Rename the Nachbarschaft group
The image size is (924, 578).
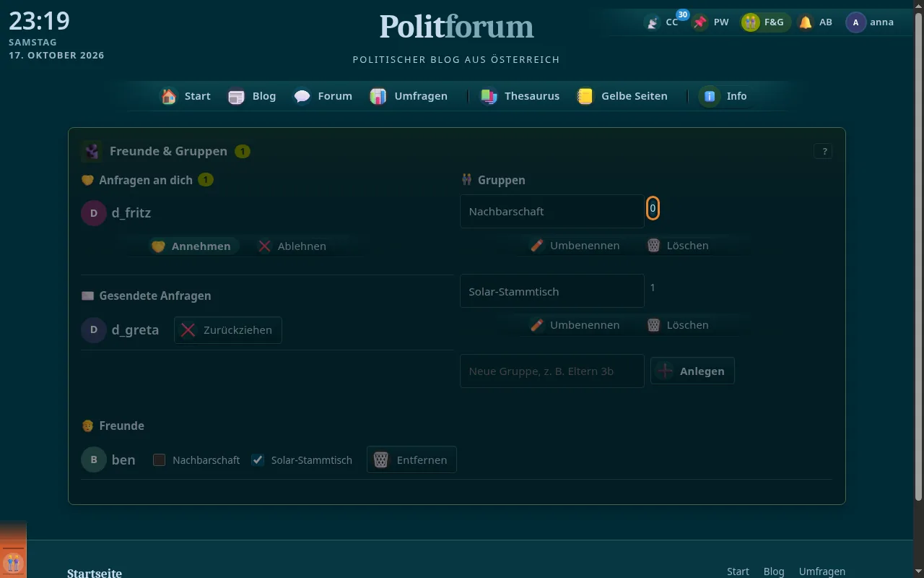(x=575, y=246)
